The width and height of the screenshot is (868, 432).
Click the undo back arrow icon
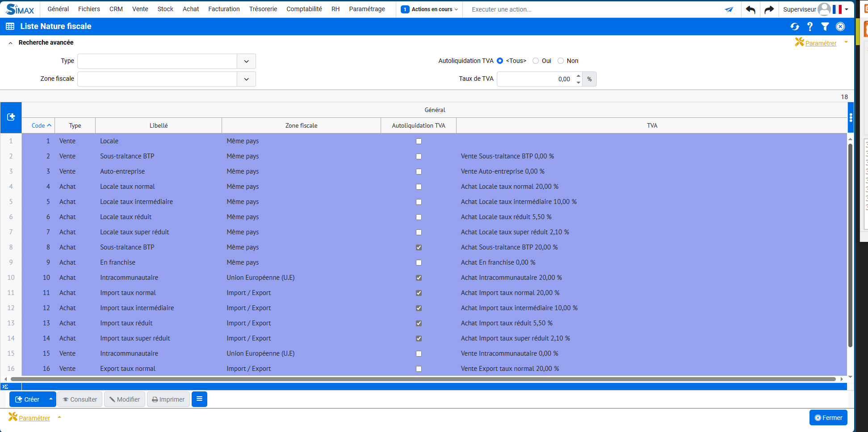751,9
